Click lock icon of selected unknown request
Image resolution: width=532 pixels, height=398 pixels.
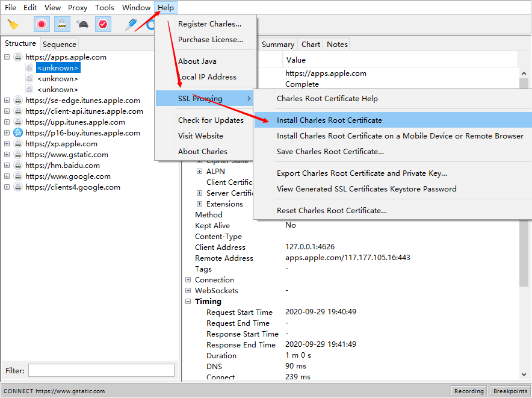tap(29, 67)
